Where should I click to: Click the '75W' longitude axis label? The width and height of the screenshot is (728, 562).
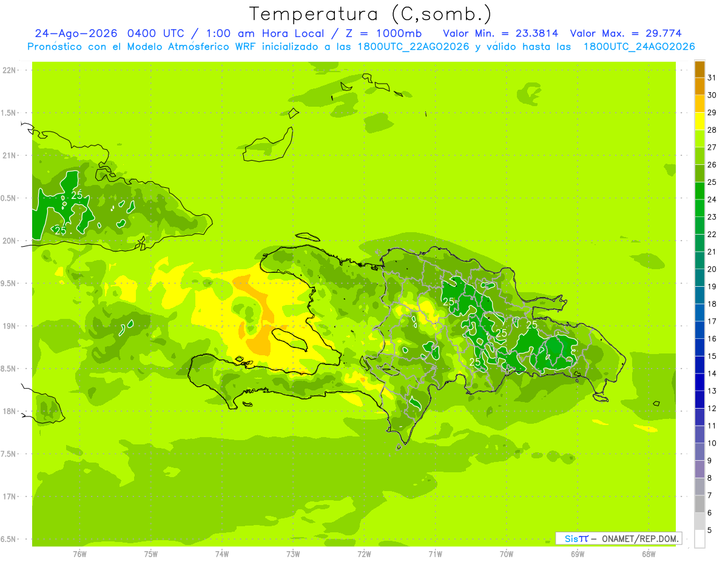pyautogui.click(x=150, y=554)
